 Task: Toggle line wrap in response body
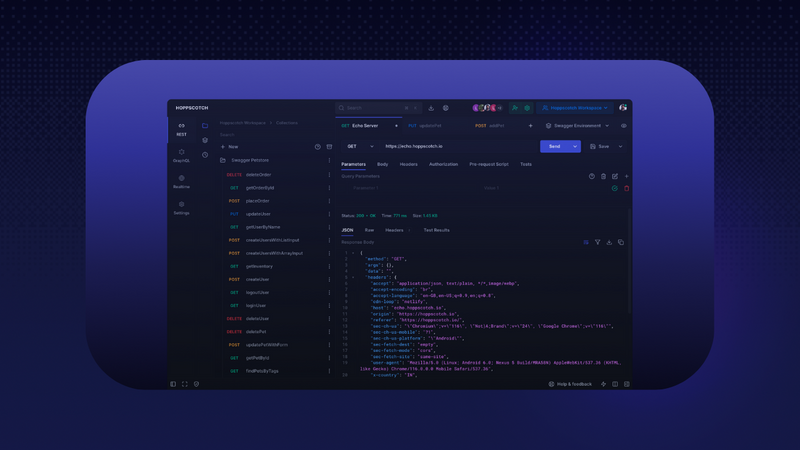coord(586,242)
